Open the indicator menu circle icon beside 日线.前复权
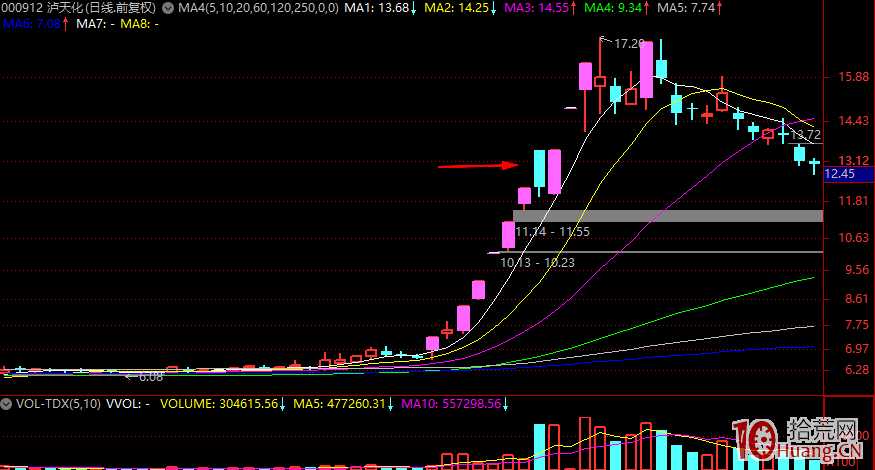875x470 pixels. pos(167,8)
